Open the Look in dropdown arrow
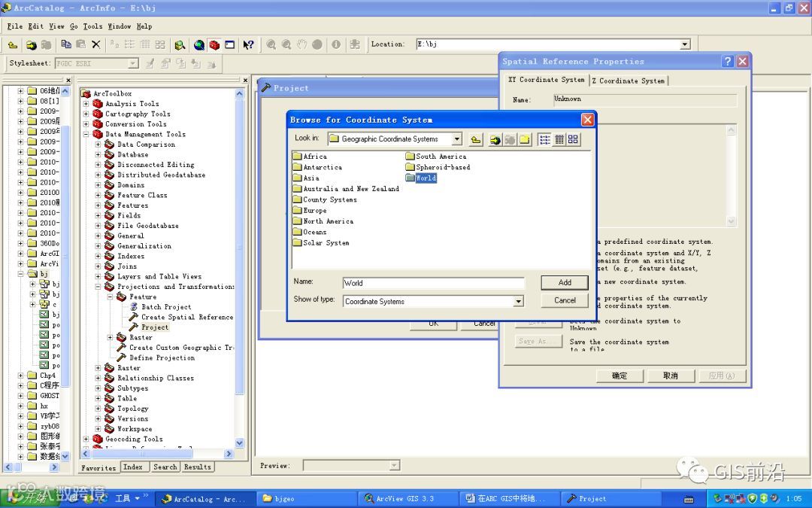 click(457, 139)
